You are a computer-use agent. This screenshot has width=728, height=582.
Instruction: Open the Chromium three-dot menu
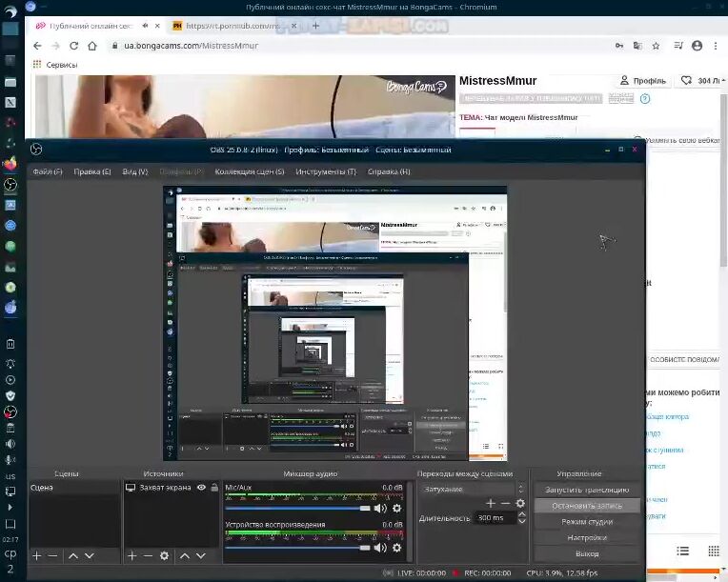[x=716, y=45]
